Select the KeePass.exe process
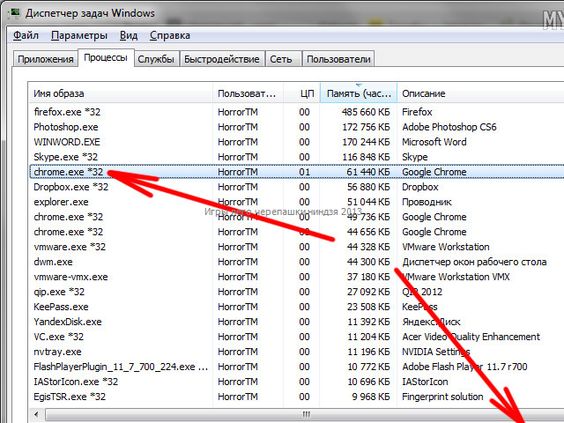 tap(296, 307)
